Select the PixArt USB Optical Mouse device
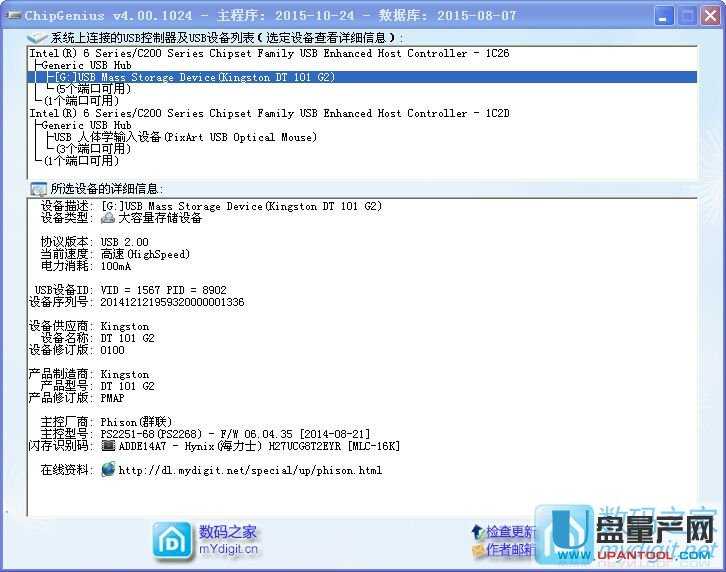The height and width of the screenshot is (572, 726). pos(185,137)
